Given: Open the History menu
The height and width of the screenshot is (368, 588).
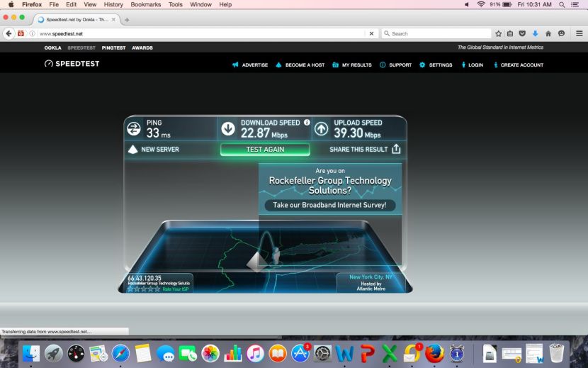Looking at the screenshot, I should tap(113, 4).
